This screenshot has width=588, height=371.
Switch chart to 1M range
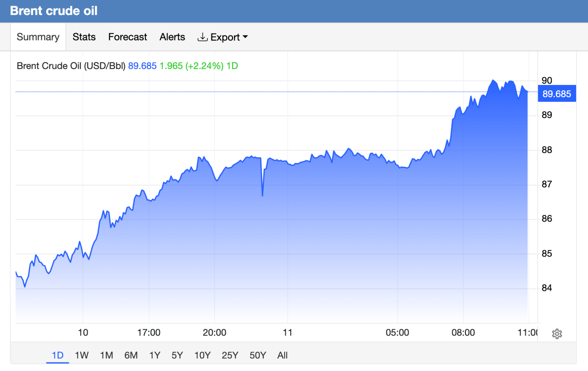pyautogui.click(x=107, y=355)
